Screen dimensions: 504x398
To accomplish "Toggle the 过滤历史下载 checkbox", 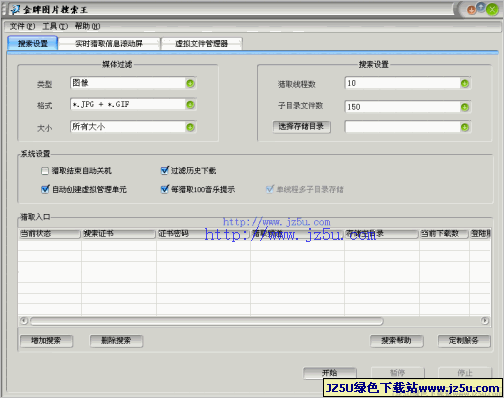I will pos(164,171).
